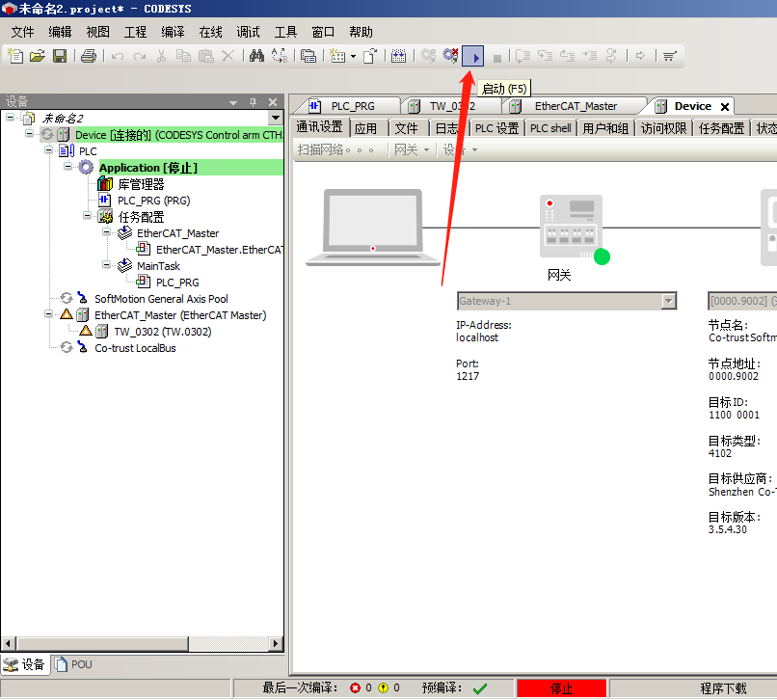Select the PLC shell tab
The width and height of the screenshot is (777, 700).
click(550, 128)
